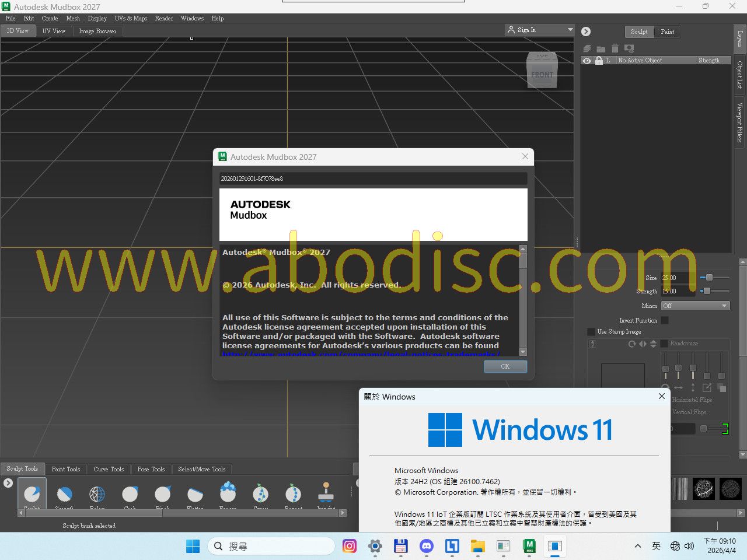This screenshot has width=747, height=560.
Task: Switch to the Paint Tools tab
Action: [65, 469]
